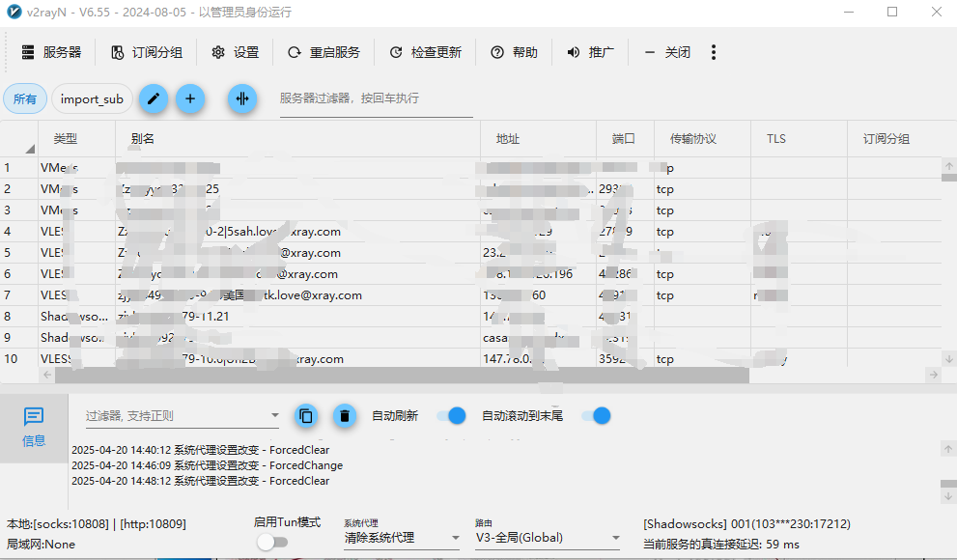Select the import_sub group tab
Screen dimensions: 957x560
point(92,98)
